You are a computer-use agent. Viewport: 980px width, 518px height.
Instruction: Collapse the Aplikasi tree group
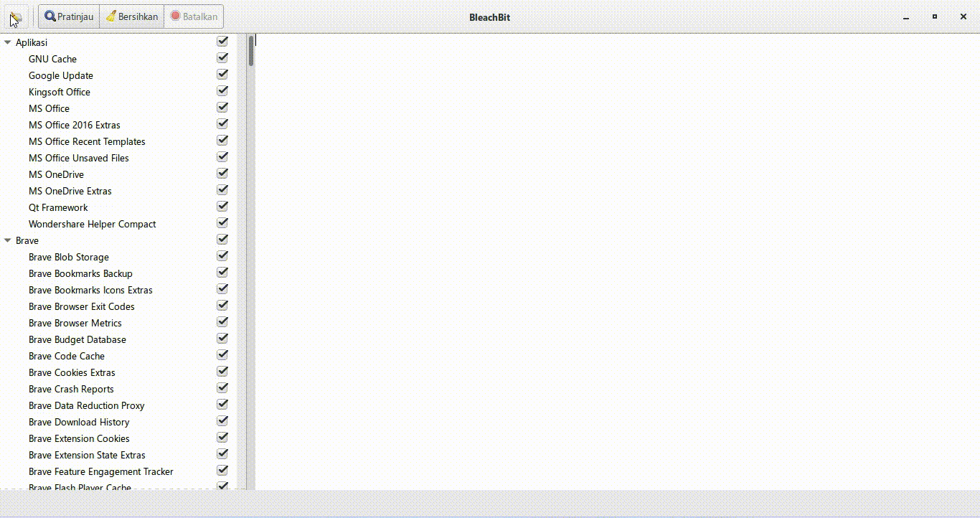(8, 42)
